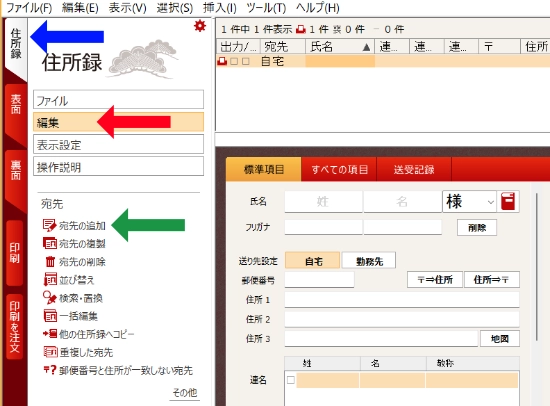Click the 他の住所録へコピー icon
The image size is (550, 406).
click(x=50, y=333)
